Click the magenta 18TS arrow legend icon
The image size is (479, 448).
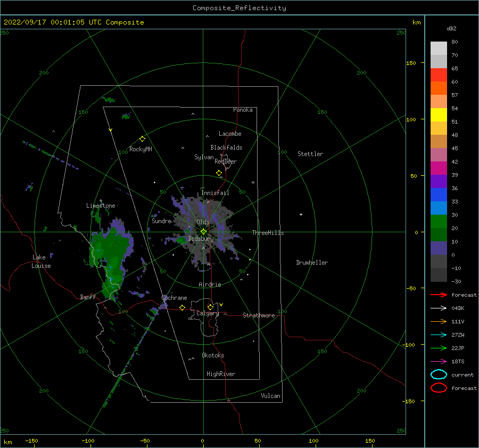tap(439, 362)
